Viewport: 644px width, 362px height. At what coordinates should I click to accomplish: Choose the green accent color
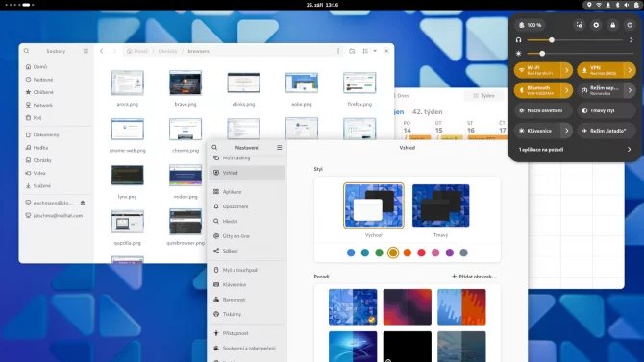379,253
